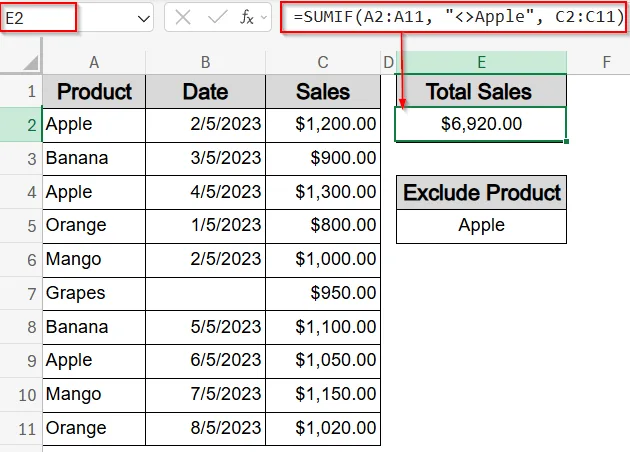Click the 6/5/2023 date cell
630x452 pixels.
[205, 361]
